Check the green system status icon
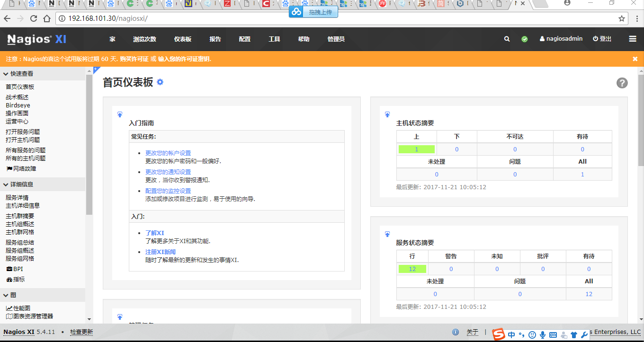This screenshot has height=342, width=644. [x=525, y=39]
